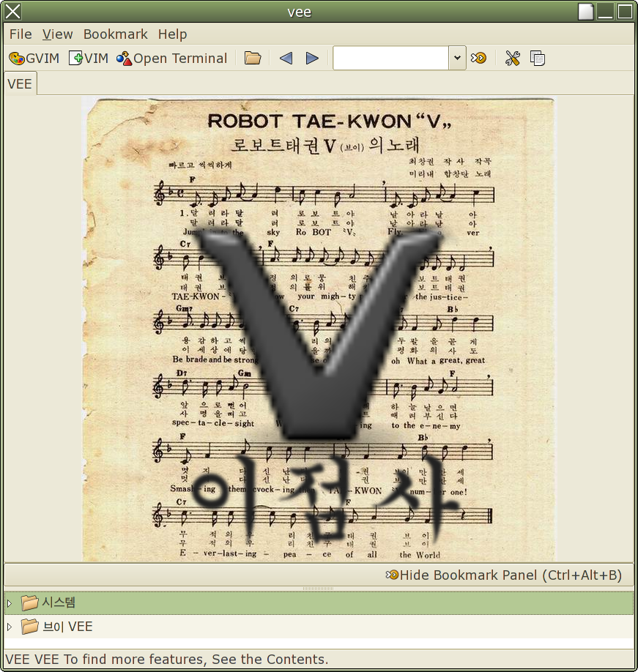Image resolution: width=638 pixels, height=672 pixels.
Task: Open the address combo box dropdown arrow
Action: click(457, 59)
